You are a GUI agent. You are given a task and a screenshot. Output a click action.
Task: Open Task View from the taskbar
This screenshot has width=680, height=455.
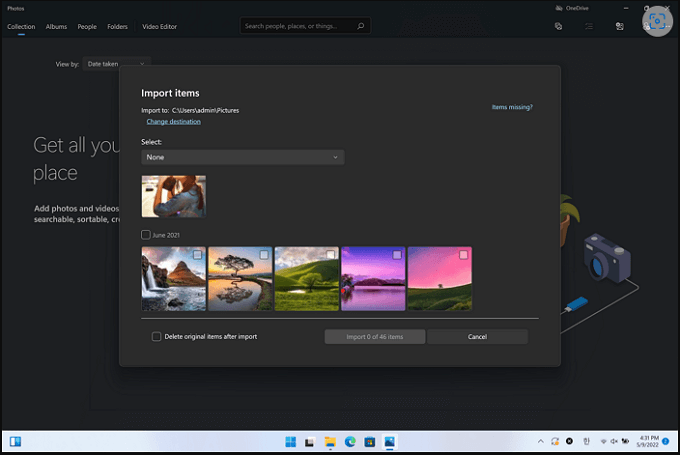[309, 442]
